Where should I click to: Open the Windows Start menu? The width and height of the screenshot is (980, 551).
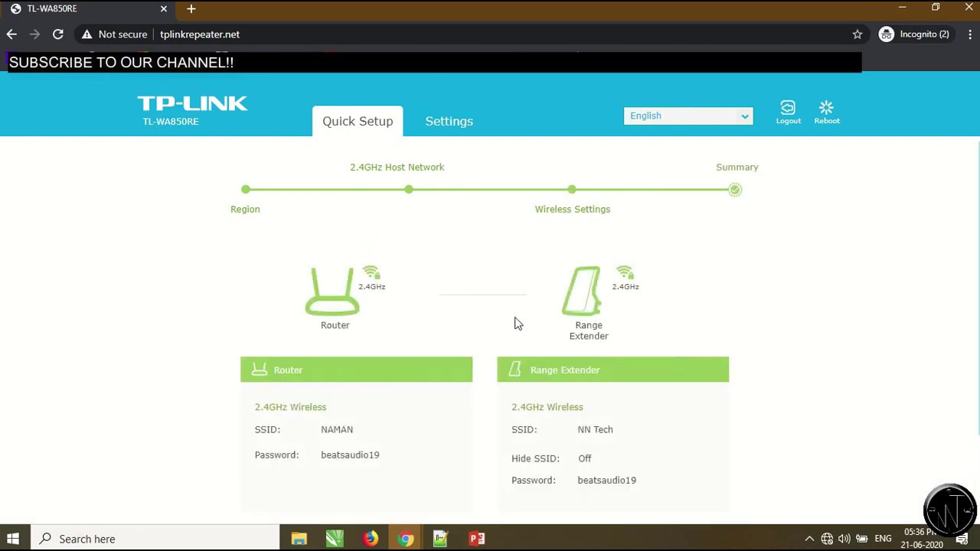coord(12,539)
